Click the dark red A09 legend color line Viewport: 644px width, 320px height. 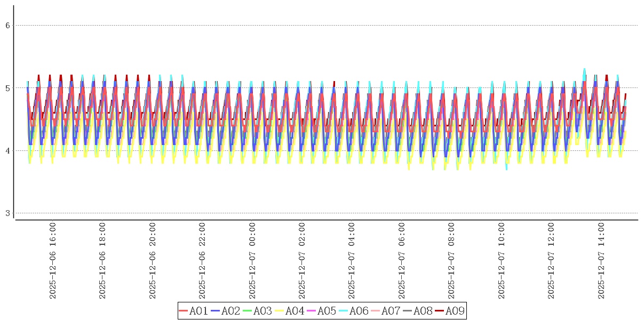(x=439, y=311)
